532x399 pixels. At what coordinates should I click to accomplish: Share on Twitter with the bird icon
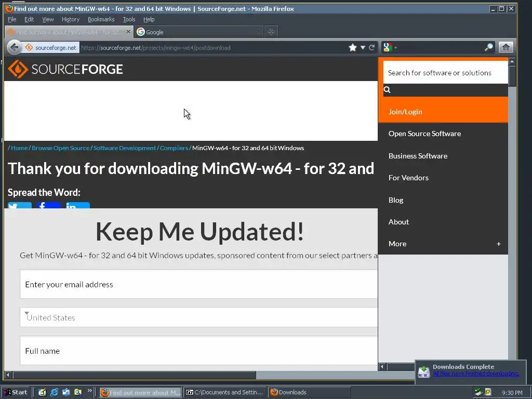20,205
